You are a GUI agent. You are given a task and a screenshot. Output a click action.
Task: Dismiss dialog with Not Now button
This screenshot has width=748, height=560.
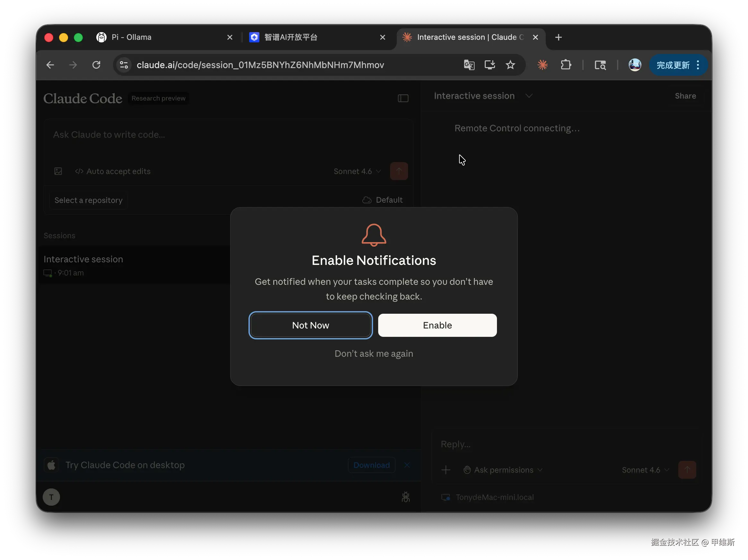(x=310, y=325)
